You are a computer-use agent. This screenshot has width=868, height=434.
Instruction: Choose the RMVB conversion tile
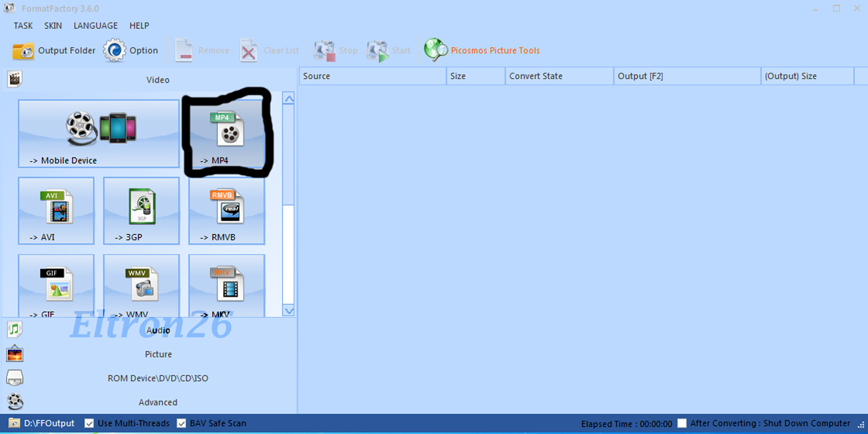tap(227, 211)
